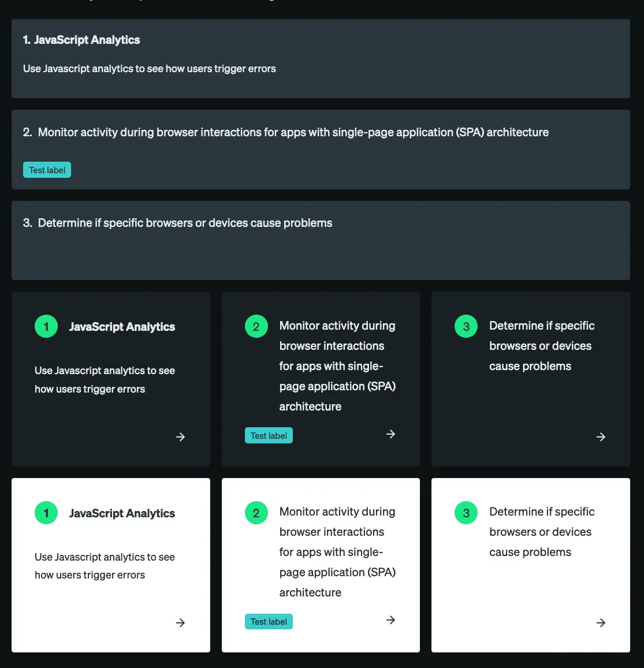
Task: Click 'Test label' tag on the white card
Action: click(269, 622)
